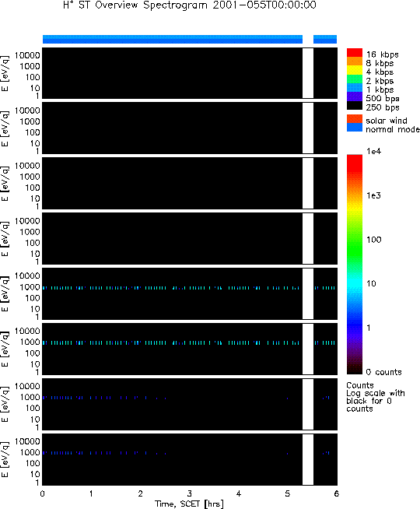The image size is (420, 509).
Task: Click the cyan 1000 eV/q band in the fifth panel
Action: (x=171, y=288)
